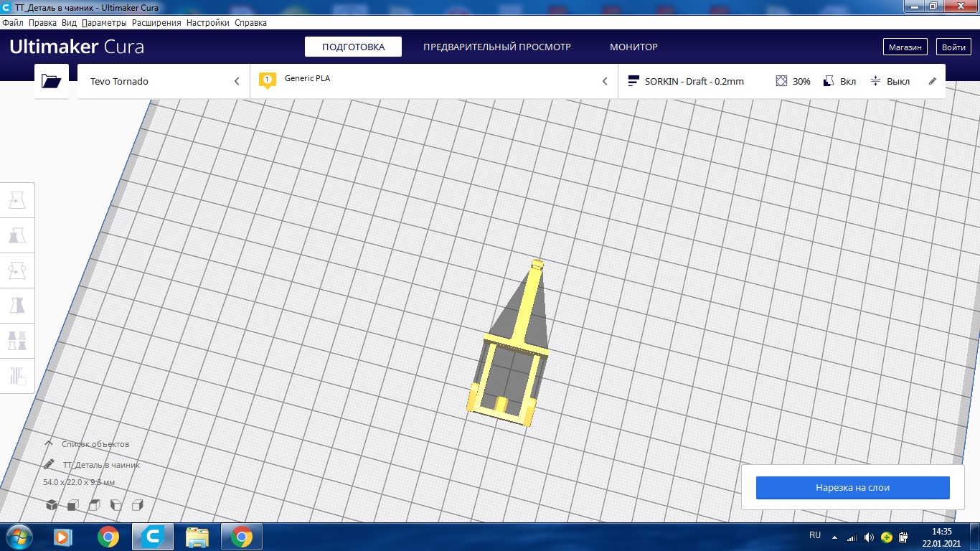
Task: Select the Mirror tool in left toolbar
Action: tap(17, 306)
